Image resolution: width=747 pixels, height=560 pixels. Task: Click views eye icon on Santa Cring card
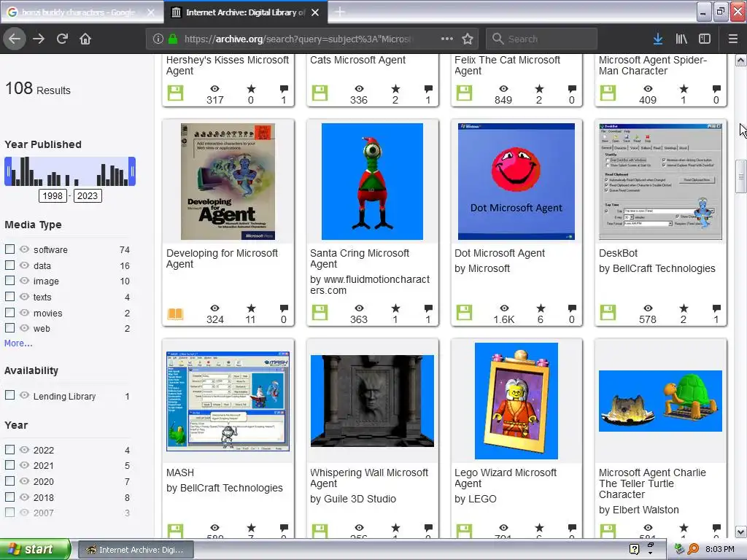click(359, 308)
